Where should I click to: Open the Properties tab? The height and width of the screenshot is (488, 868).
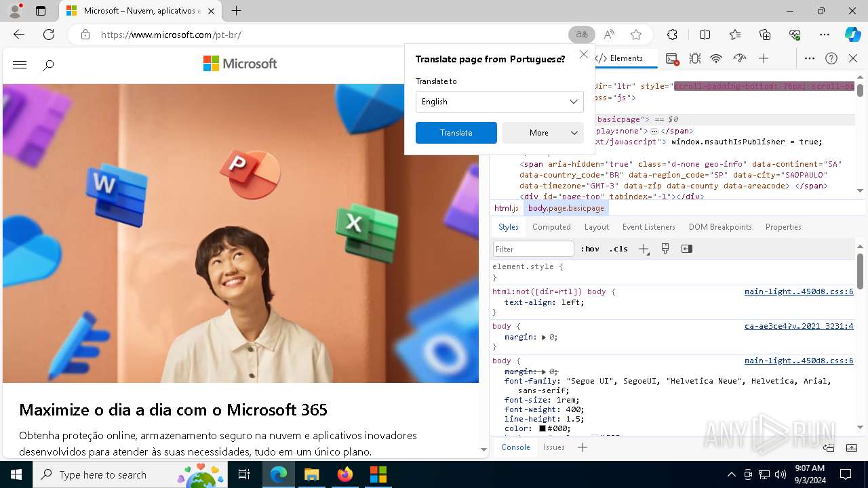[x=783, y=227]
